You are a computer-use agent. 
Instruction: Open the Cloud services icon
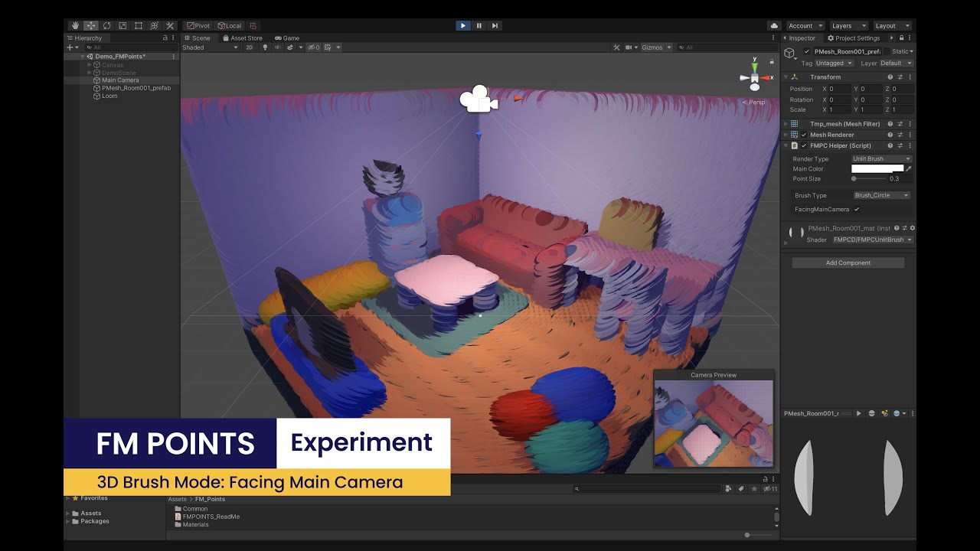774,25
